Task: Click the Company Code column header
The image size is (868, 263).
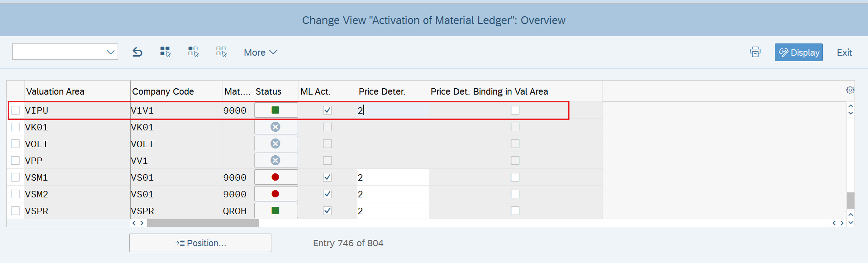Action: 163,91
